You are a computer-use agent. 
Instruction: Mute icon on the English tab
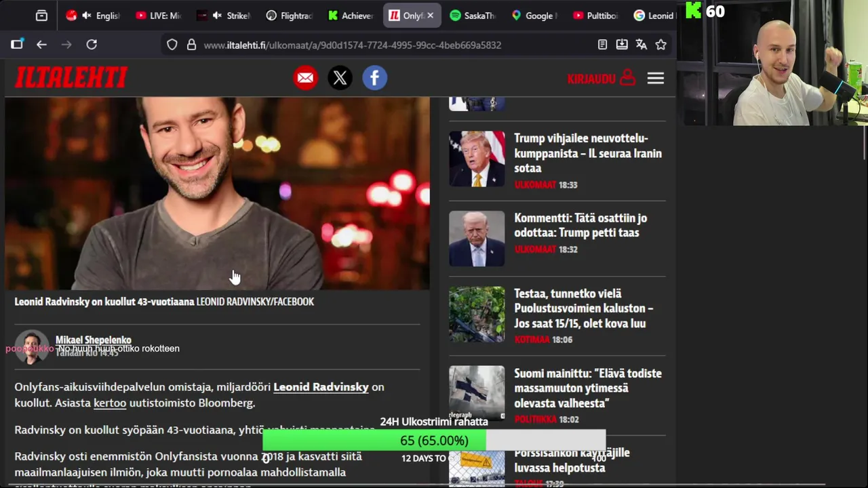coord(87,16)
